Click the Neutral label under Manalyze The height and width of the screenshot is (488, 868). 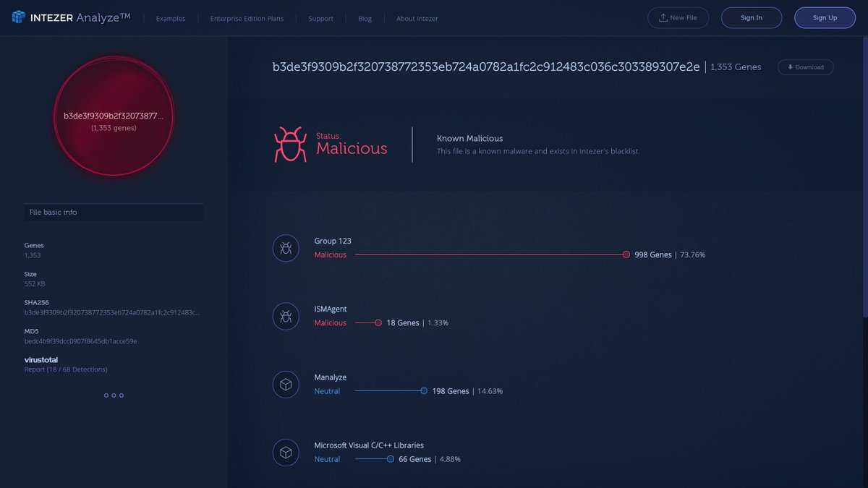327,391
